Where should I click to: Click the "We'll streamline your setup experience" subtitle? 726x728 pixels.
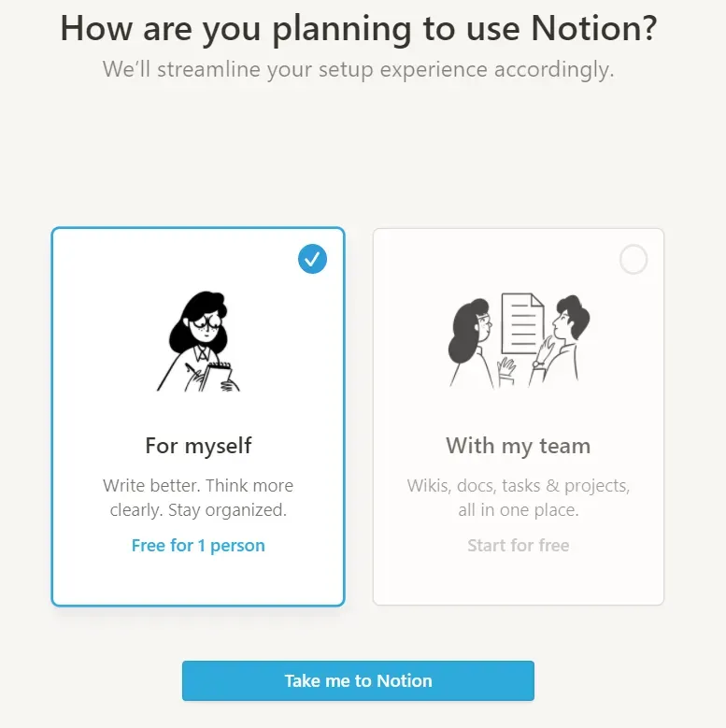pos(359,70)
